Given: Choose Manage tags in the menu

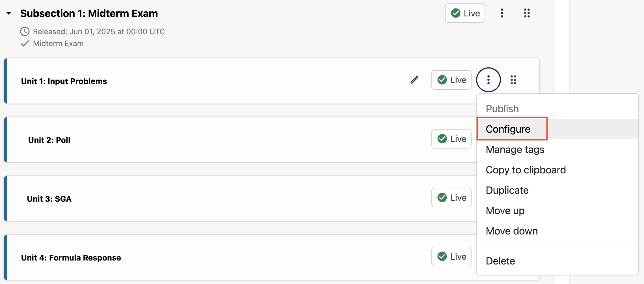Looking at the screenshot, I should [x=515, y=149].
